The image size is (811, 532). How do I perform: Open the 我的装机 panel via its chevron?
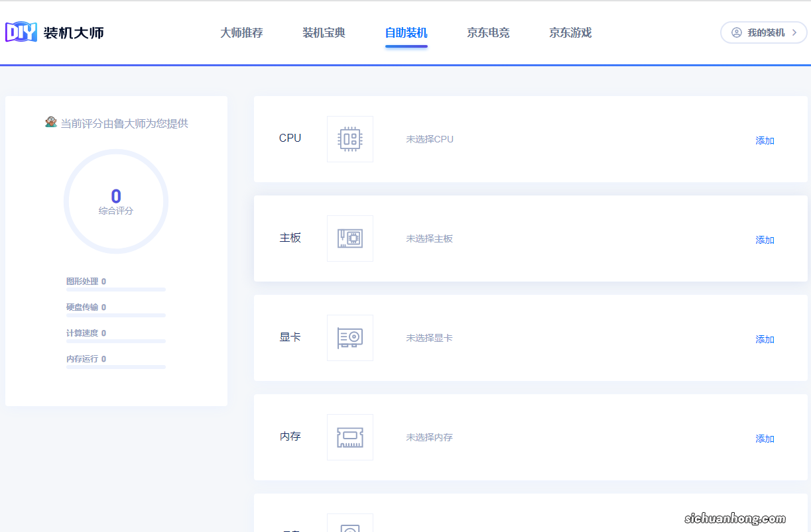pyautogui.click(x=794, y=32)
